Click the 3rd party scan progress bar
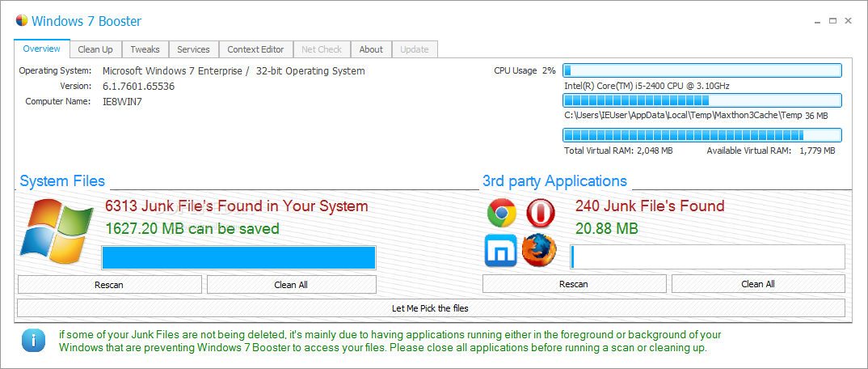Screen dimensions: 868x369 click(707, 257)
